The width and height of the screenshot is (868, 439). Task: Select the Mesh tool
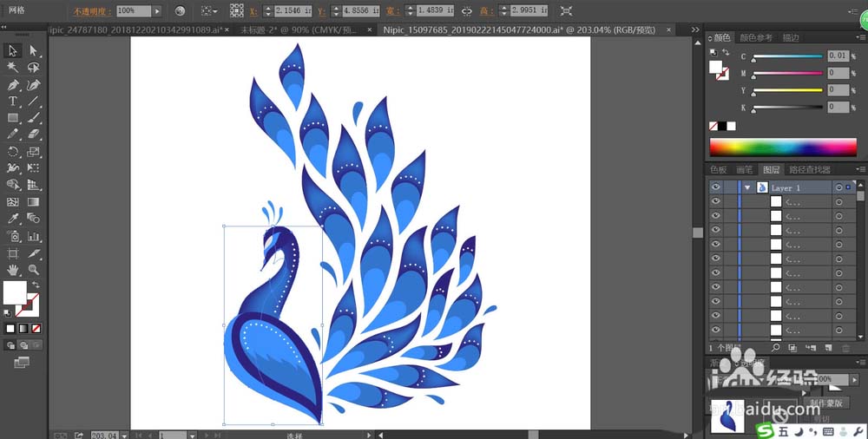[13, 202]
